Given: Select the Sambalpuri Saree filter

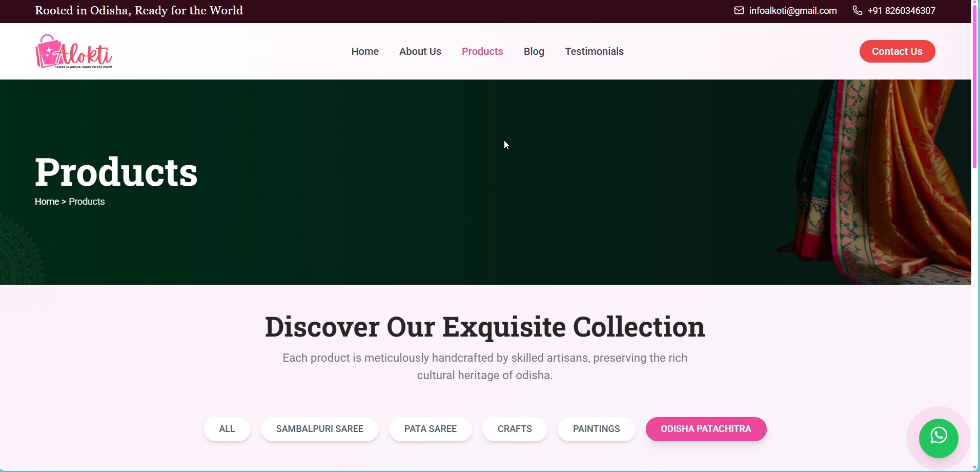Looking at the screenshot, I should point(320,429).
